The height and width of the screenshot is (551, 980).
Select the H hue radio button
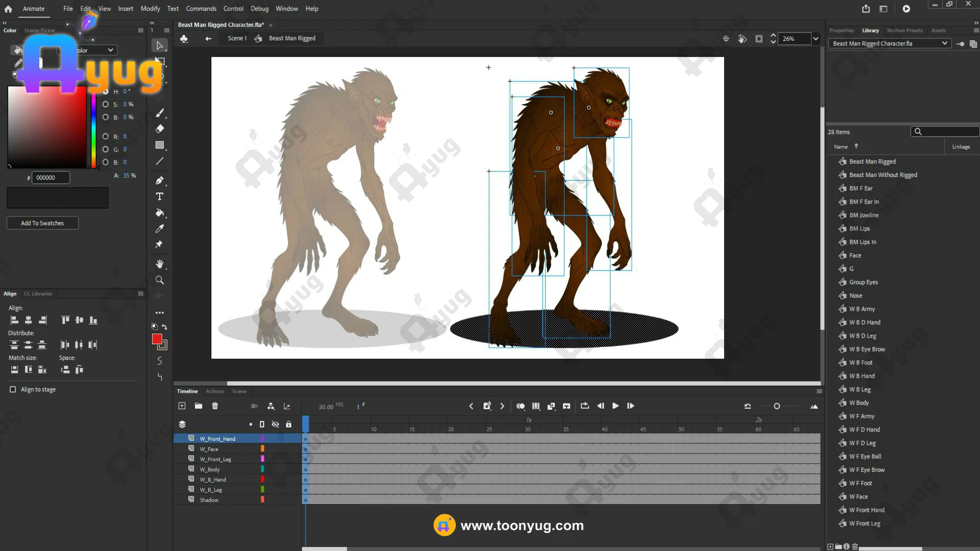point(106,91)
